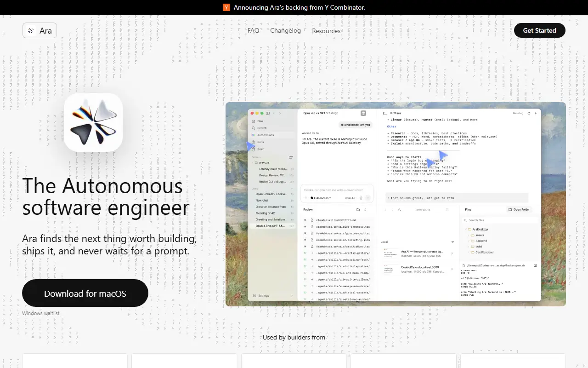This screenshot has width=588, height=368.
Task: Click the 'Used by builders from' text
Action: click(294, 337)
